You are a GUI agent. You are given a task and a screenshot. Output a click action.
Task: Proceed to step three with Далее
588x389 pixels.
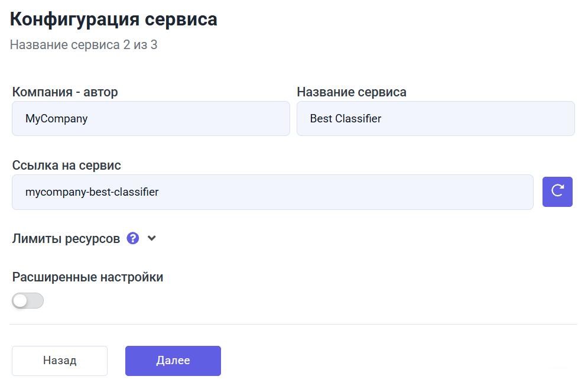coord(173,360)
